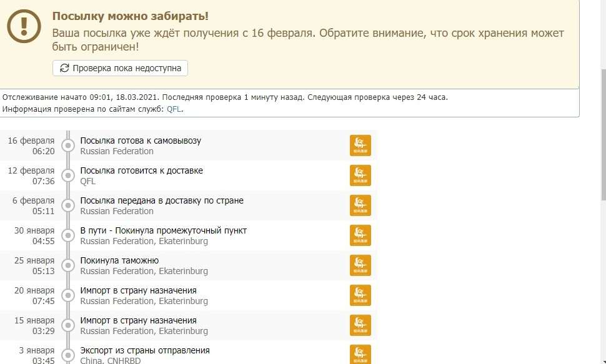Select the timeline node for 12 февраля
Screen dimensions: 606x364
point(69,176)
